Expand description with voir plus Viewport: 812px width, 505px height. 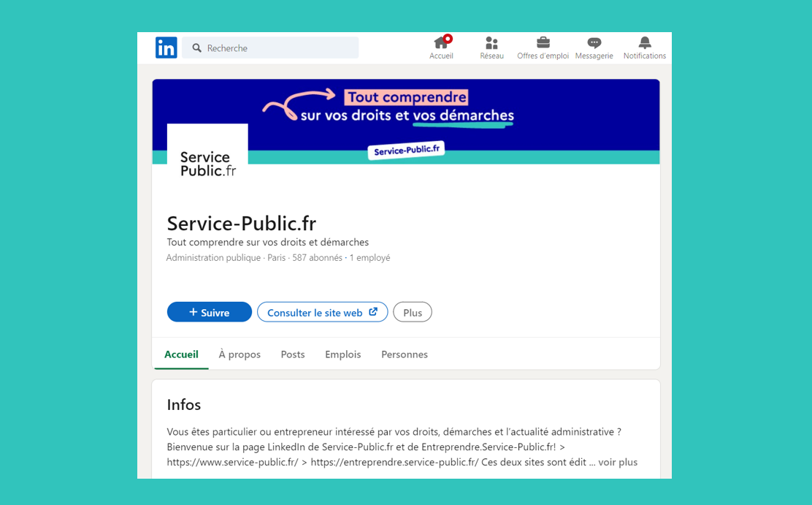click(x=618, y=462)
